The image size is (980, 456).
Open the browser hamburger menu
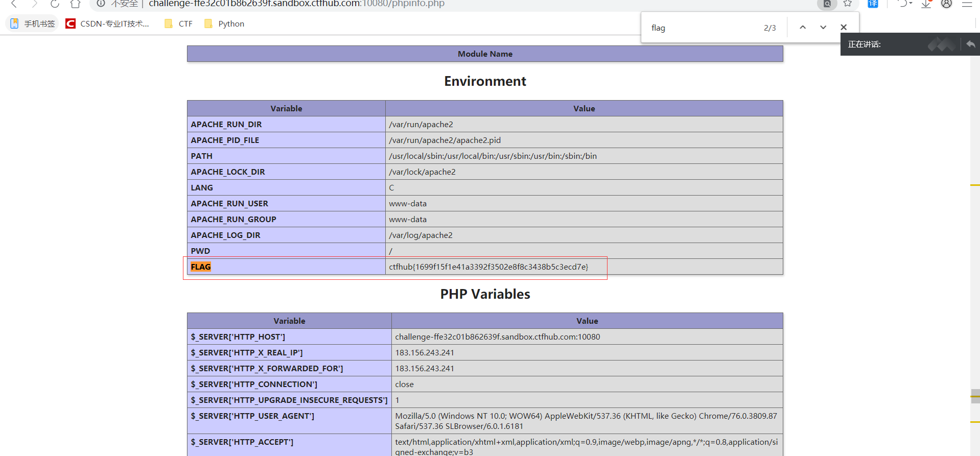click(967, 4)
